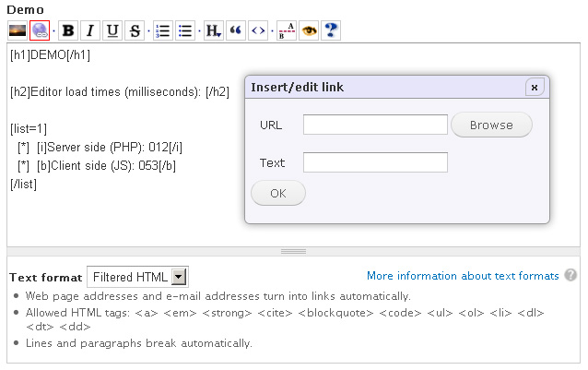Image resolution: width=588 pixels, height=370 pixels.
Task: Click the '[list=1]' line
Action: click(x=29, y=128)
